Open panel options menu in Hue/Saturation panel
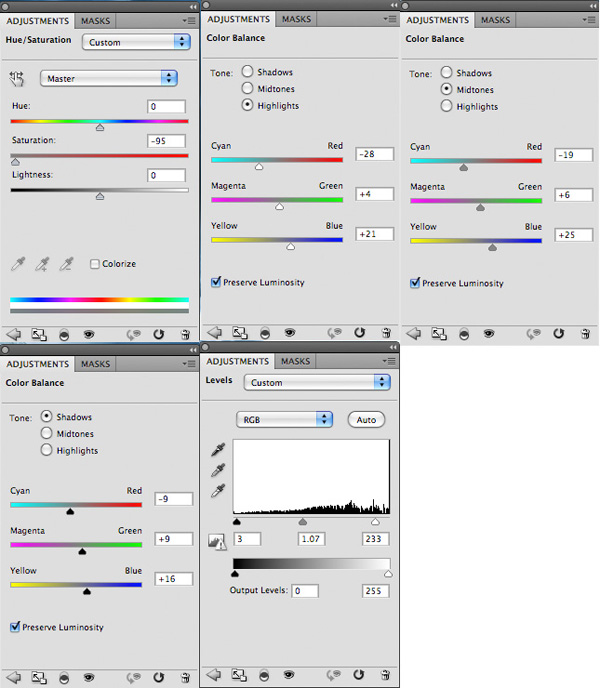 coord(190,21)
